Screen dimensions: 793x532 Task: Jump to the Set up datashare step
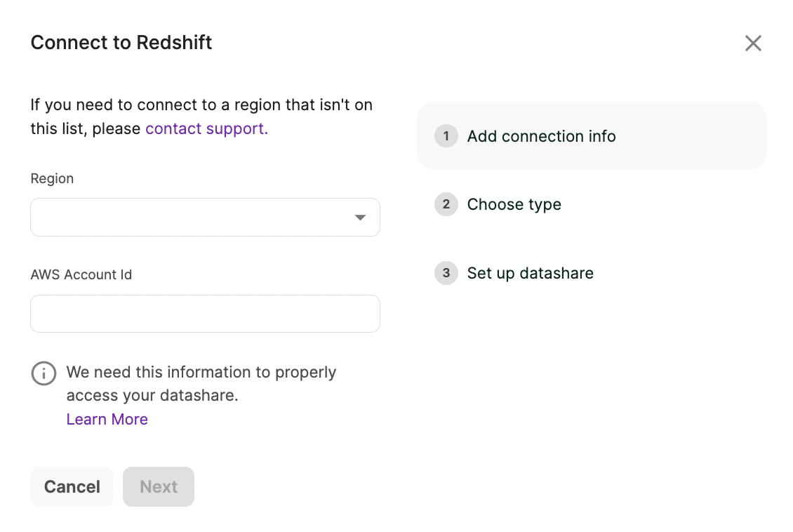pos(530,273)
